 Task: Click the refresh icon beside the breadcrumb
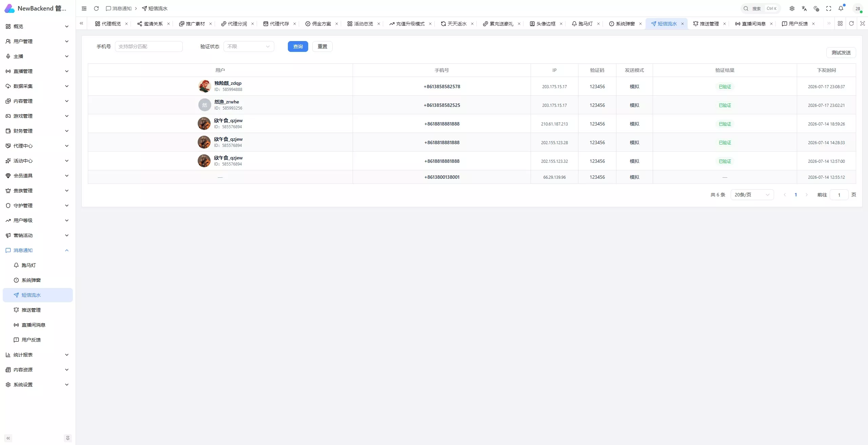pos(96,8)
